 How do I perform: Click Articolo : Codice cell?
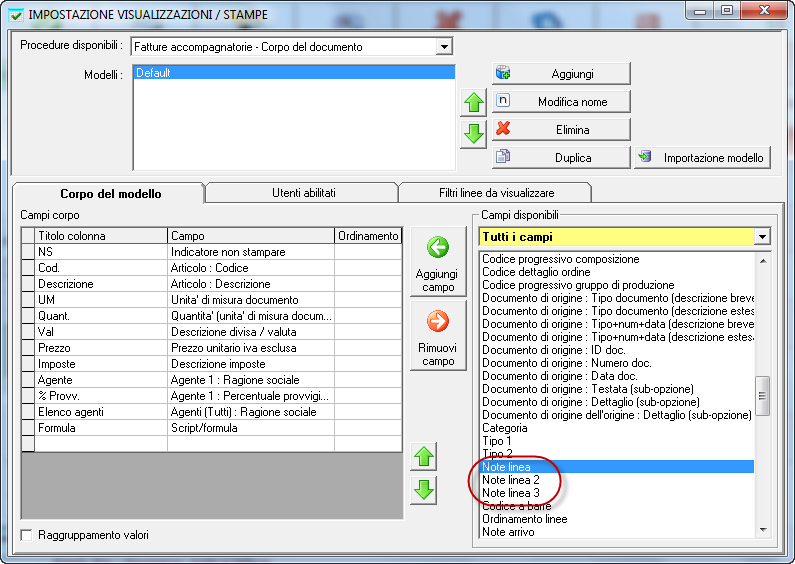[251, 268]
